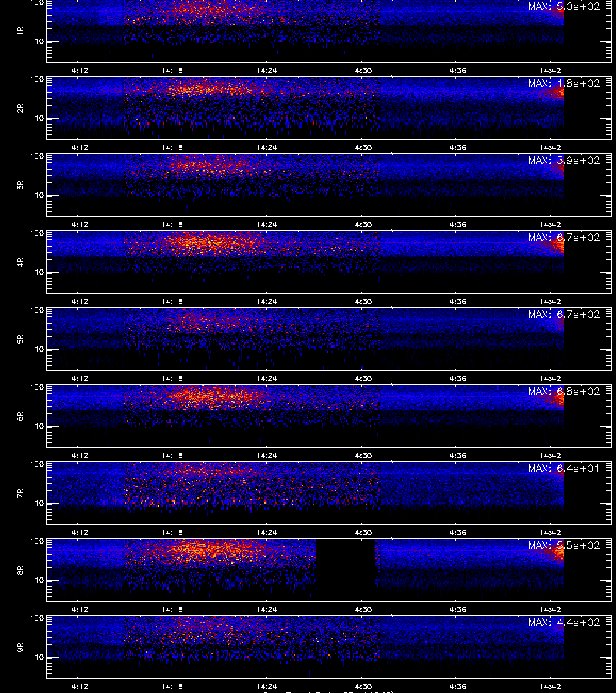Image resolution: width=616 pixels, height=693 pixels.
Task: Click the 5R panel label
Action: 20,339
